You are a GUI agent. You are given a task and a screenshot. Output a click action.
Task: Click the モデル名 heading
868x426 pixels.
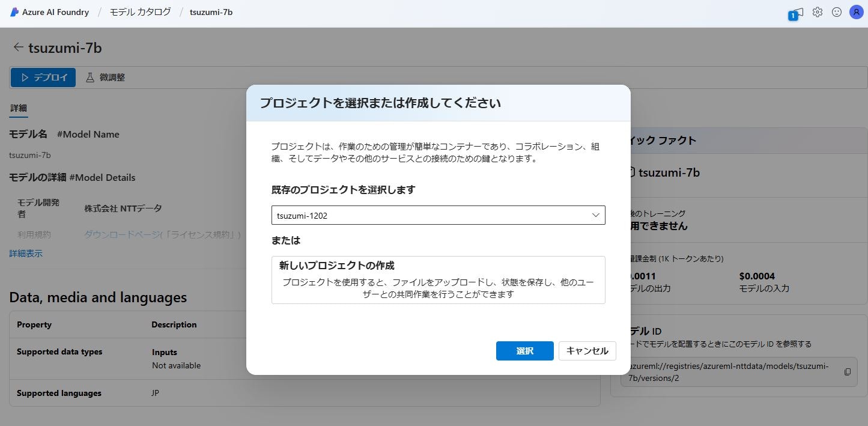(x=28, y=134)
